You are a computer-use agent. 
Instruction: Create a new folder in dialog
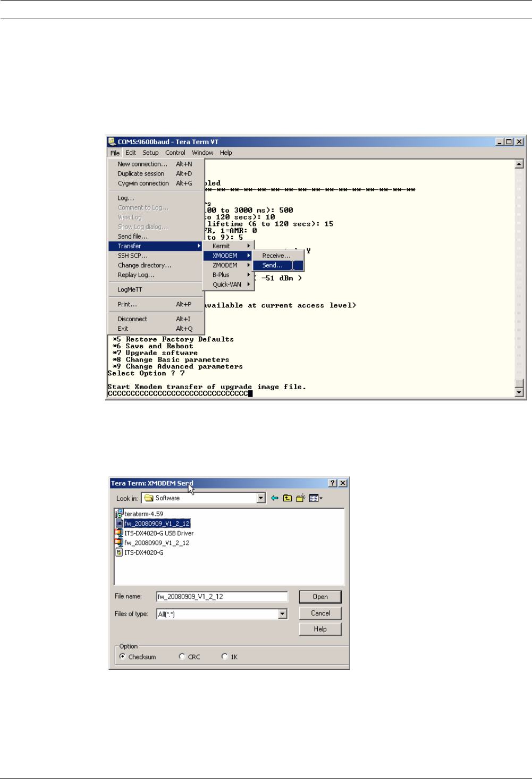point(301,498)
